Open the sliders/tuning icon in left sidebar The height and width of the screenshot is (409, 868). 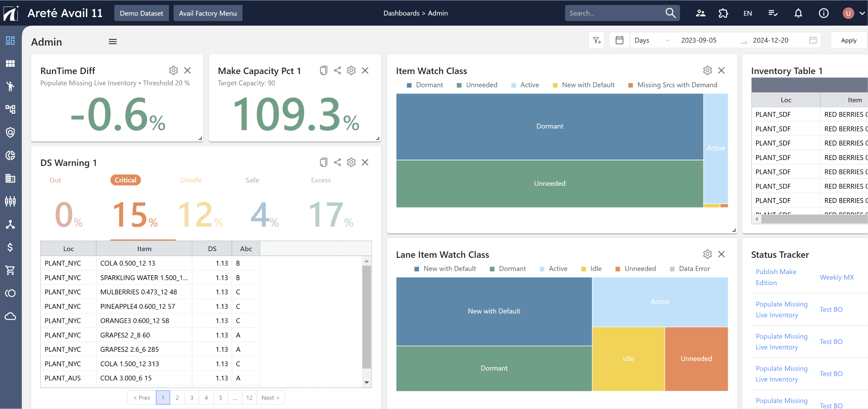coord(10,201)
